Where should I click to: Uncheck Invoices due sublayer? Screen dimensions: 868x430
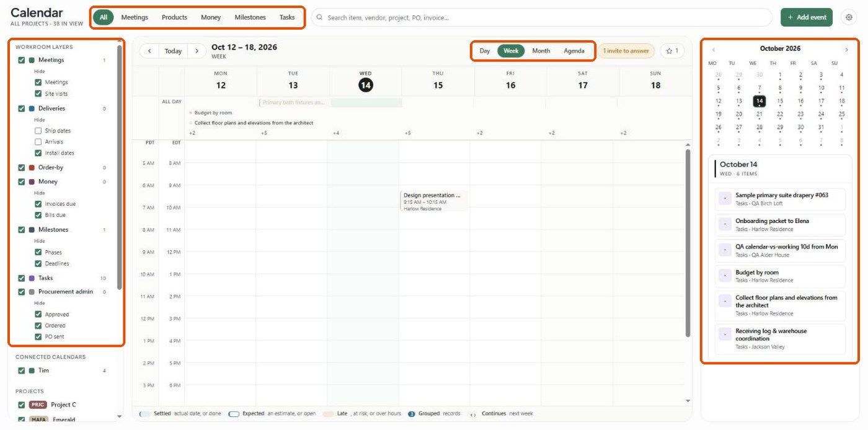pyautogui.click(x=38, y=204)
